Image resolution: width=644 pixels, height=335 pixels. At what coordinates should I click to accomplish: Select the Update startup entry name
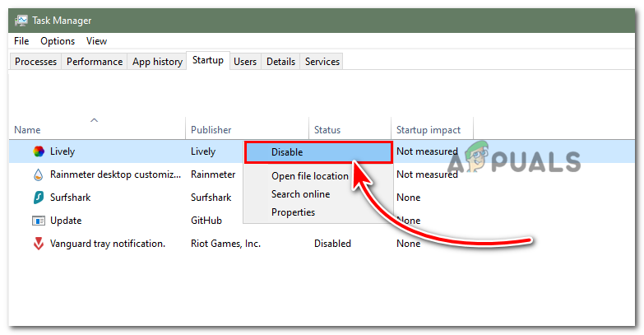[66, 221]
